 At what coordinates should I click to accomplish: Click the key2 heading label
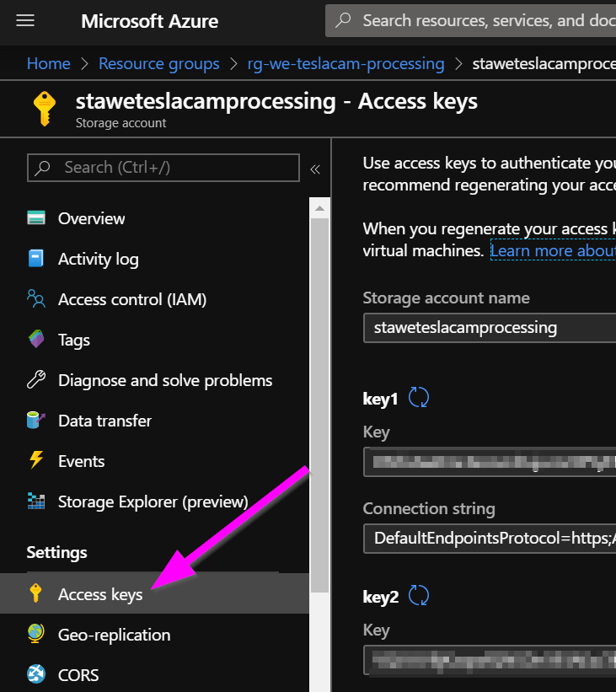tap(381, 597)
